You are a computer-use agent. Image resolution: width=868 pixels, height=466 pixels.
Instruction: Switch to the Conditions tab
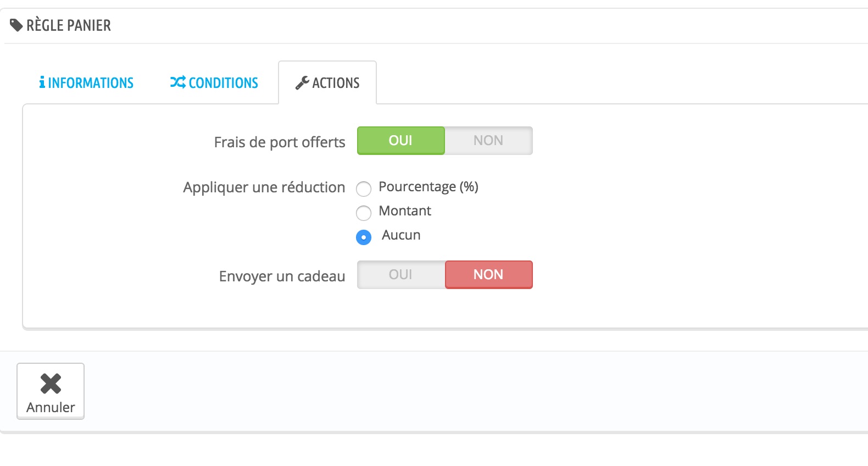(x=214, y=82)
